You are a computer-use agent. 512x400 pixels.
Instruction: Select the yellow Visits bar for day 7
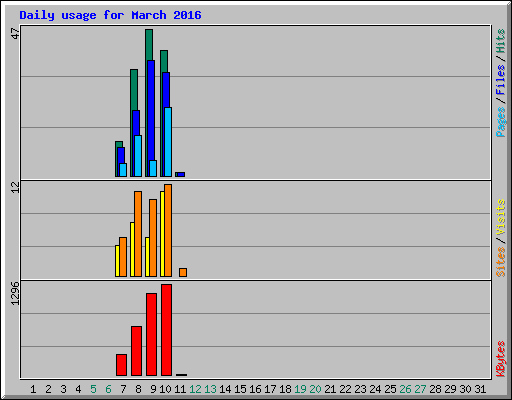[117, 261]
